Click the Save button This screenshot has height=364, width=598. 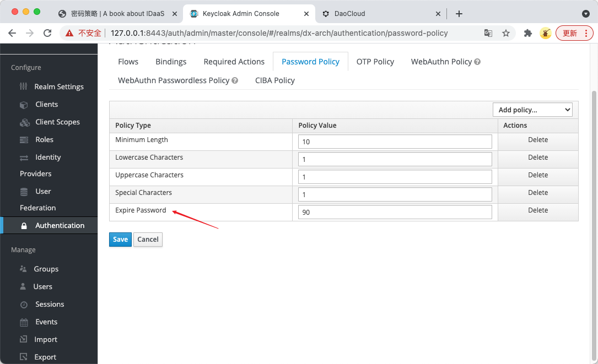tap(120, 240)
